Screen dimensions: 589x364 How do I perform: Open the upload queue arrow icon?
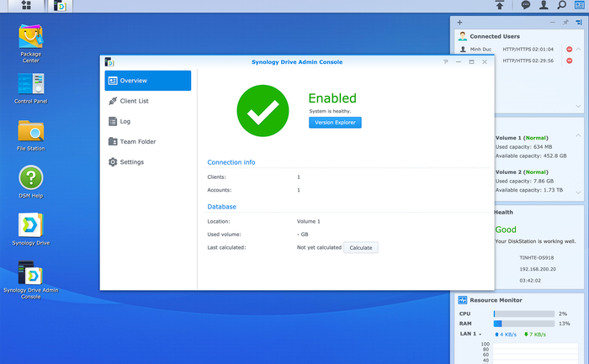[500, 5]
